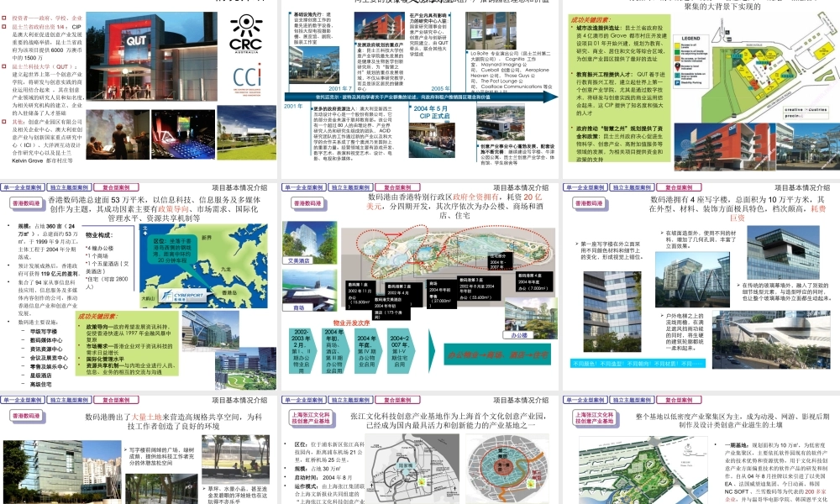Click the blue CCi logo
The width and height of the screenshot is (840, 504).
point(247,79)
